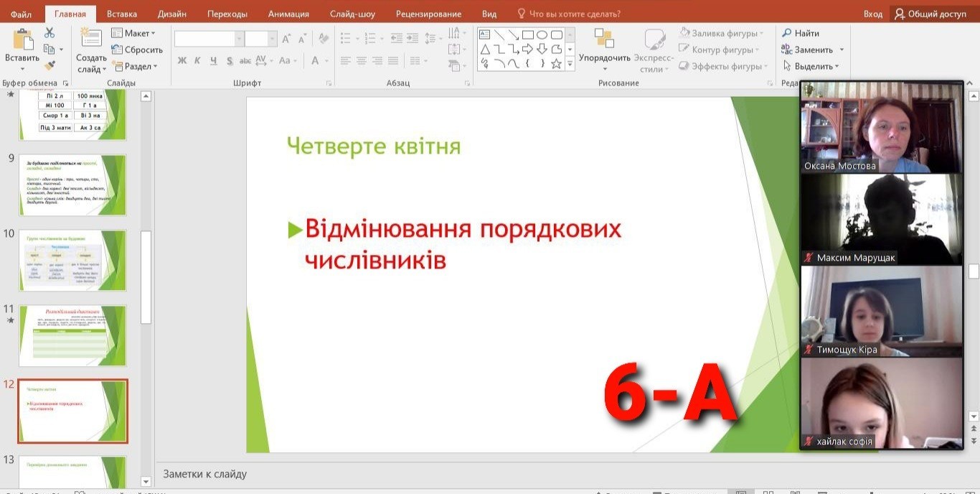Toggle italic (К) formatting

(197, 61)
